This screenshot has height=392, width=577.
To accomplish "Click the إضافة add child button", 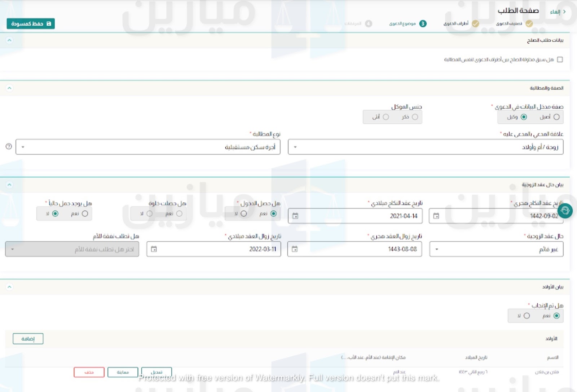I will tap(28, 339).
